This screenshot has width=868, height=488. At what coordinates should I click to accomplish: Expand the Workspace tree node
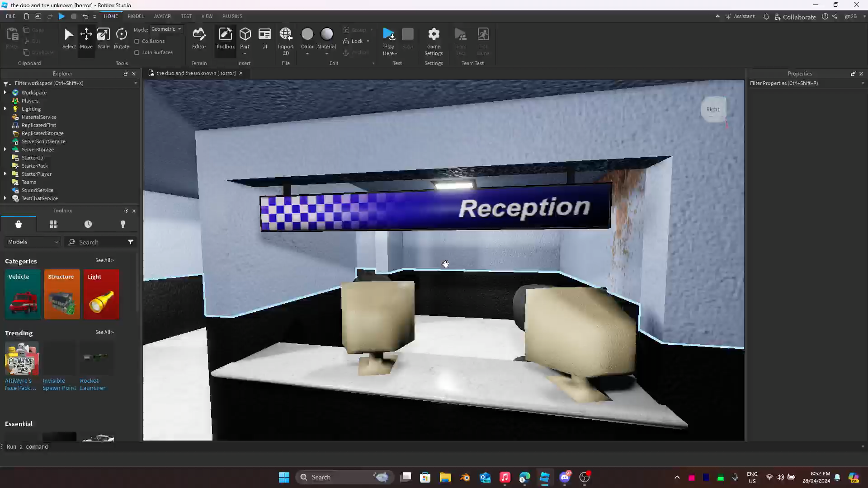5,93
